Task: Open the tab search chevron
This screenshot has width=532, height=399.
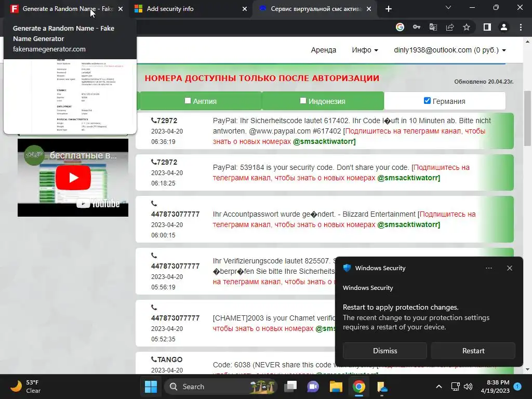Action: coord(448,7)
